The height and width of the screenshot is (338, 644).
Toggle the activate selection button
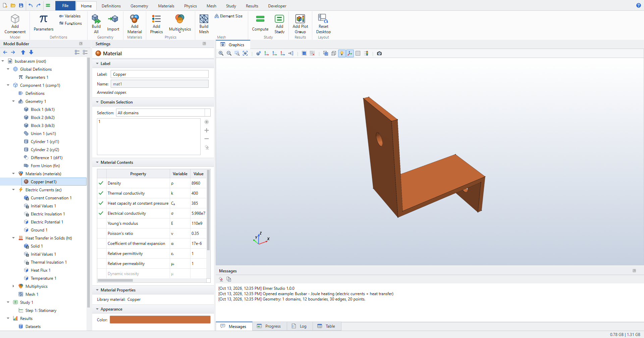207,122
